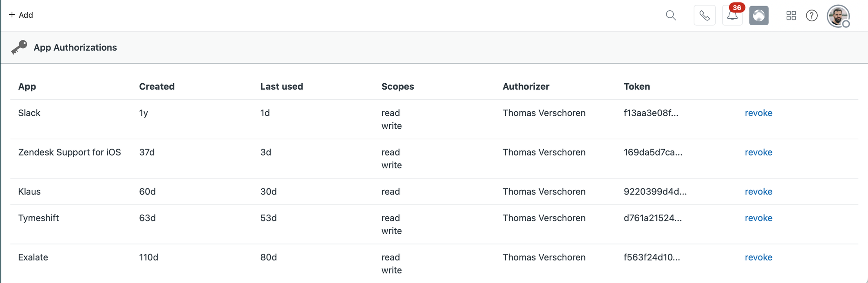Open the phone call panel
This screenshot has width=868, height=283.
coord(704,16)
